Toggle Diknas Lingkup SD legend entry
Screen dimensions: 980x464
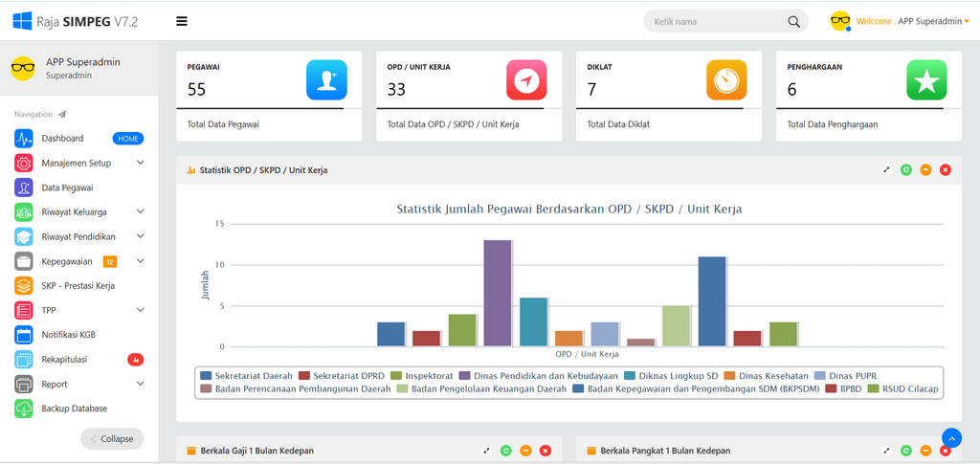tap(669, 376)
